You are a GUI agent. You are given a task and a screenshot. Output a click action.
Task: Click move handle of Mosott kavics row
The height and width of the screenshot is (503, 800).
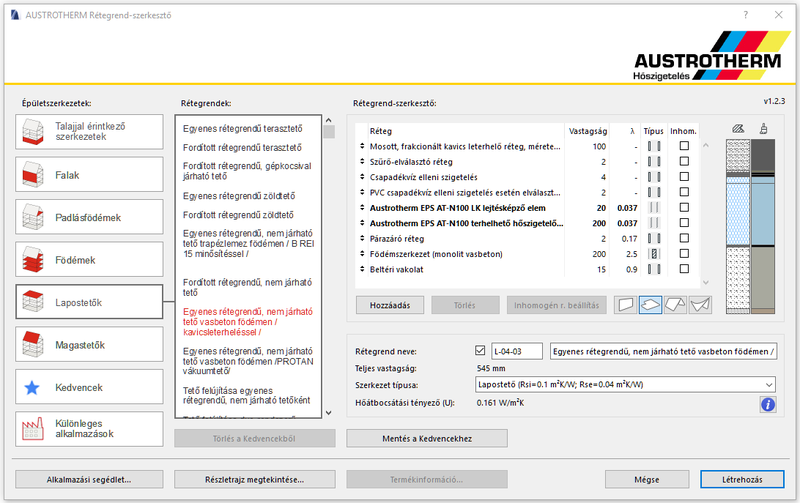(x=362, y=146)
